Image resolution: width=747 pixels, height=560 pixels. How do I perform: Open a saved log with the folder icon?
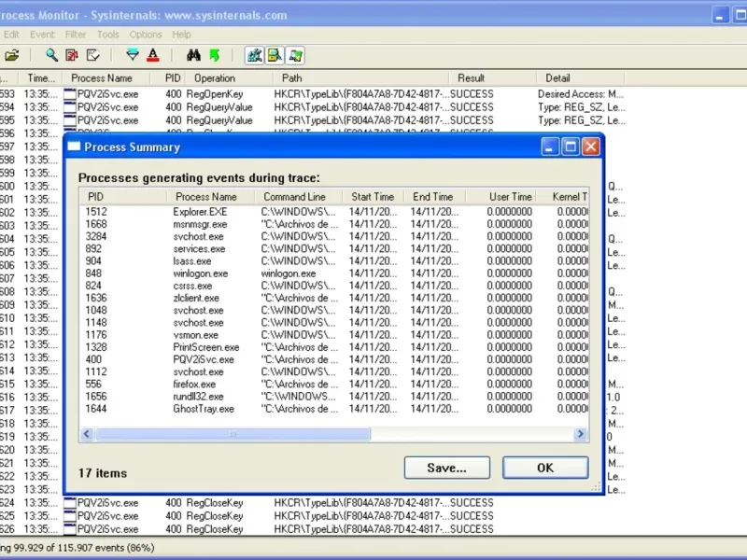12,55
